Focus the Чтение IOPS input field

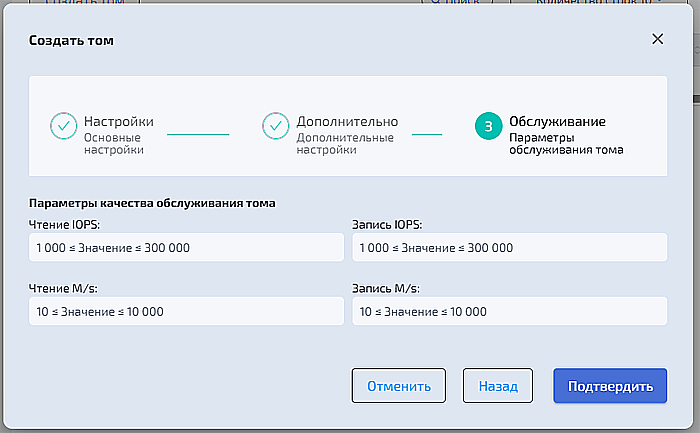click(186, 247)
